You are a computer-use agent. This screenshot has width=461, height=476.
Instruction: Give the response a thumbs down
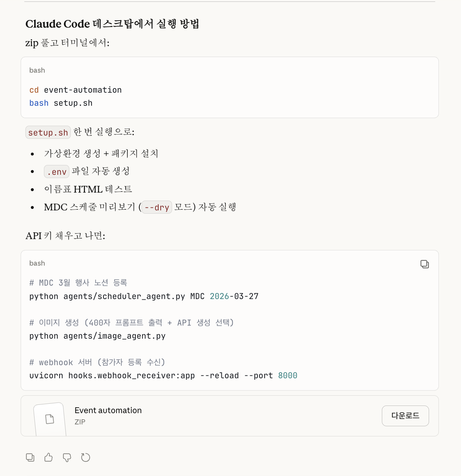point(67,457)
